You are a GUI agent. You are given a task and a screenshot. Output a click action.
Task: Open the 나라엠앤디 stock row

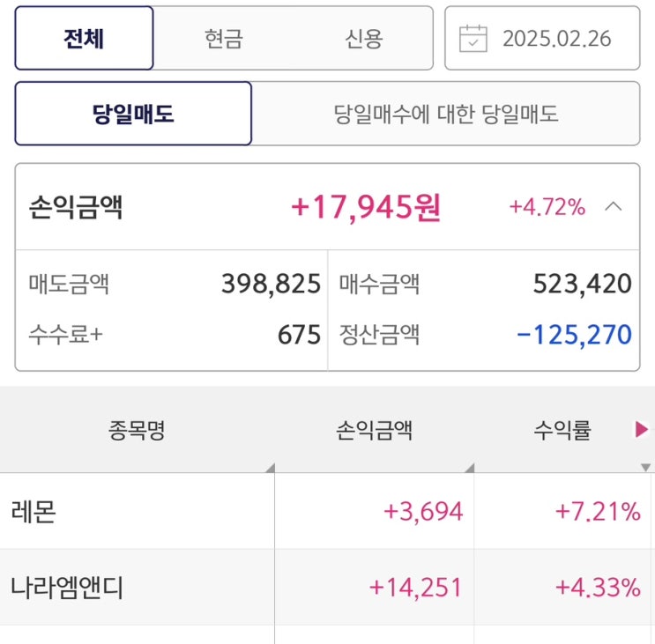coord(67,588)
